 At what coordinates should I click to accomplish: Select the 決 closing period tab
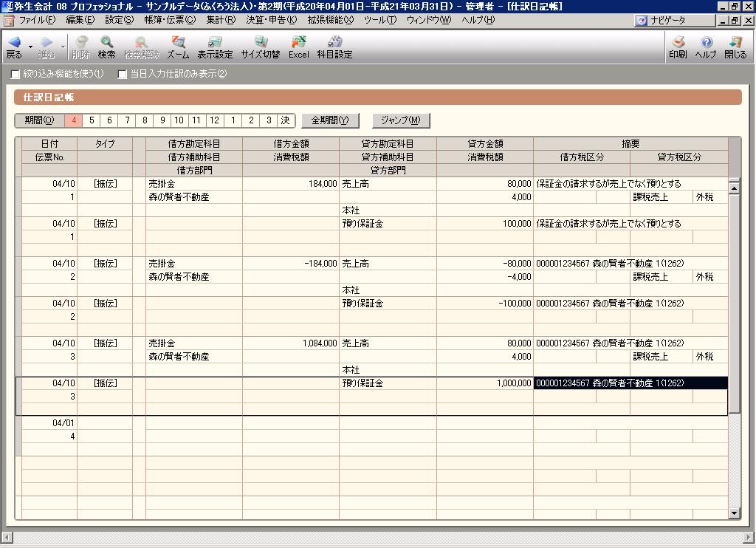(286, 120)
